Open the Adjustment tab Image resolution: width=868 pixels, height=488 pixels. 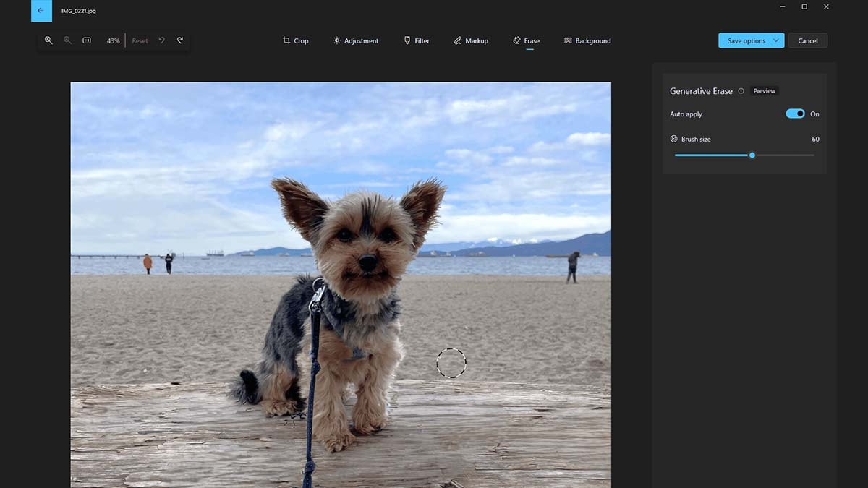point(355,41)
